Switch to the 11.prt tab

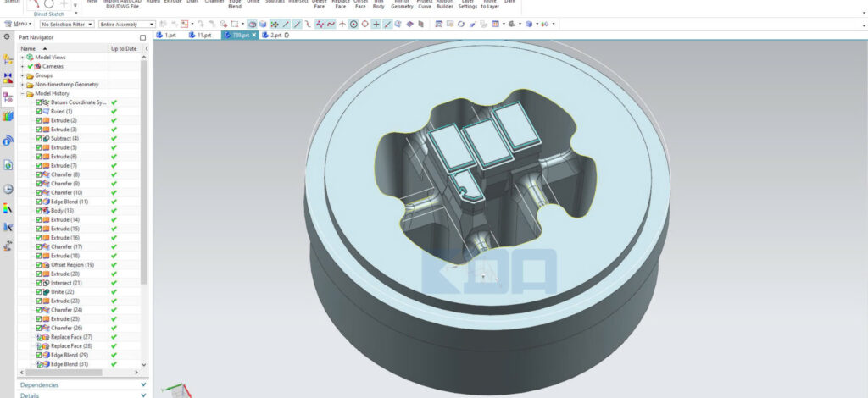coord(200,35)
